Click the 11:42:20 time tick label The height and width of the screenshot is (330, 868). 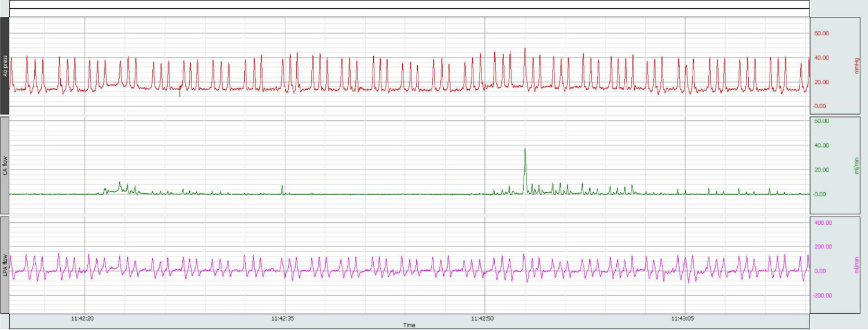tap(83, 318)
